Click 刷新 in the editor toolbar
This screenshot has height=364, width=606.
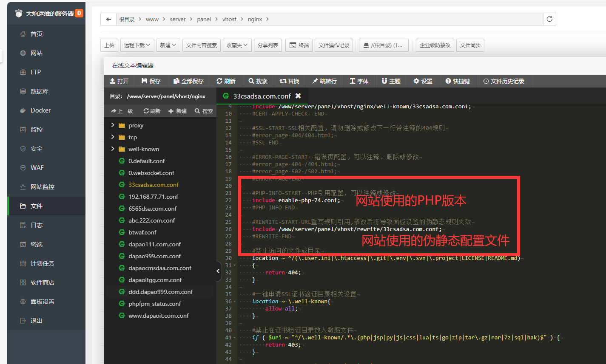(x=226, y=81)
